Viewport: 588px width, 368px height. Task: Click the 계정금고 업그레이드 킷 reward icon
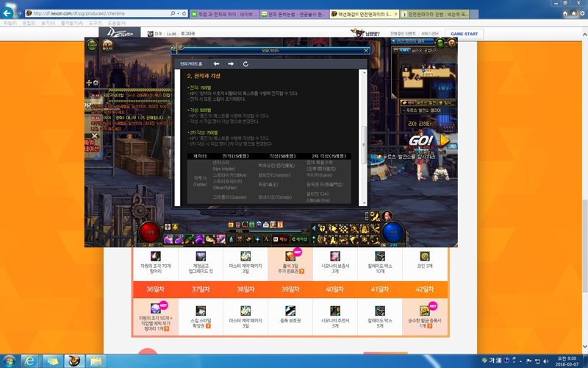coord(201,256)
